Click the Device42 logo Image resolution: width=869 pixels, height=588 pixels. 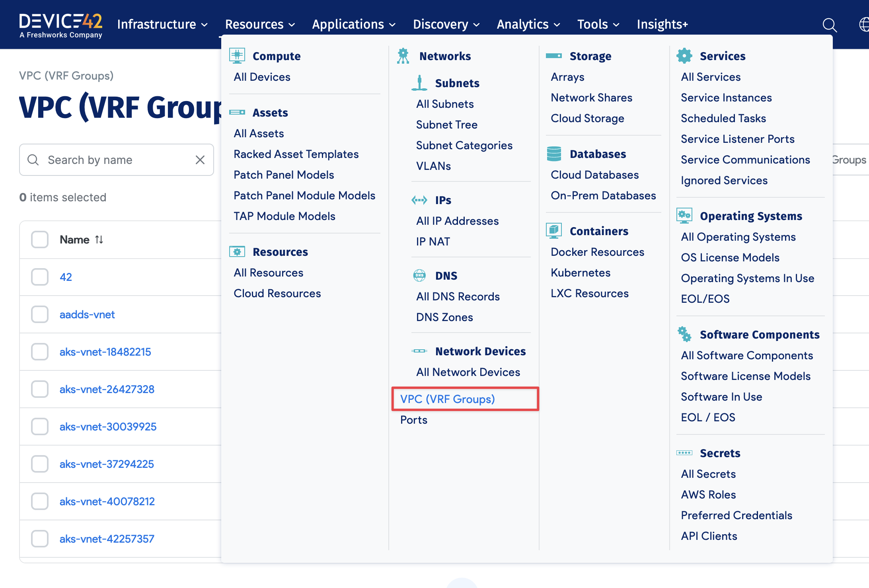click(x=61, y=24)
